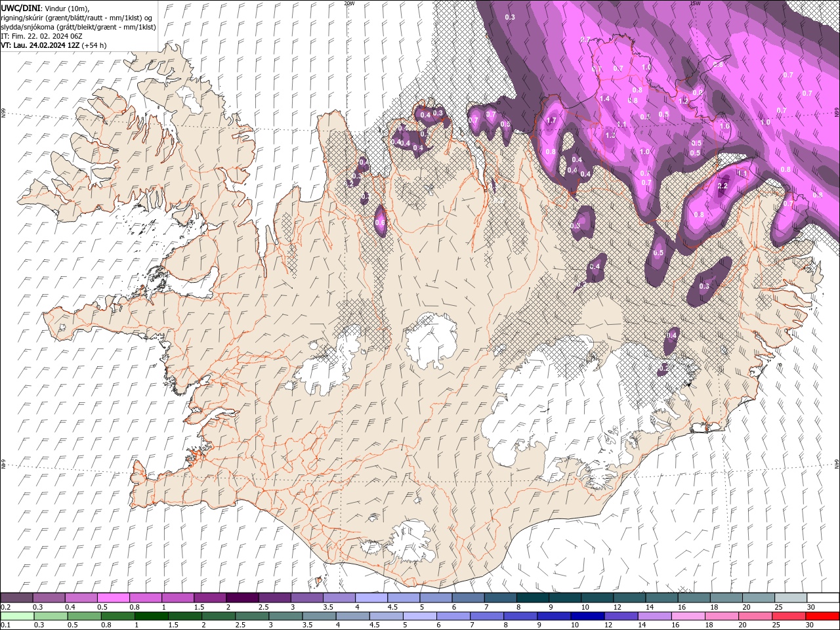This screenshot has height=630, width=840.
Task: Click the '18' label in upper legend
Action: click(x=714, y=607)
